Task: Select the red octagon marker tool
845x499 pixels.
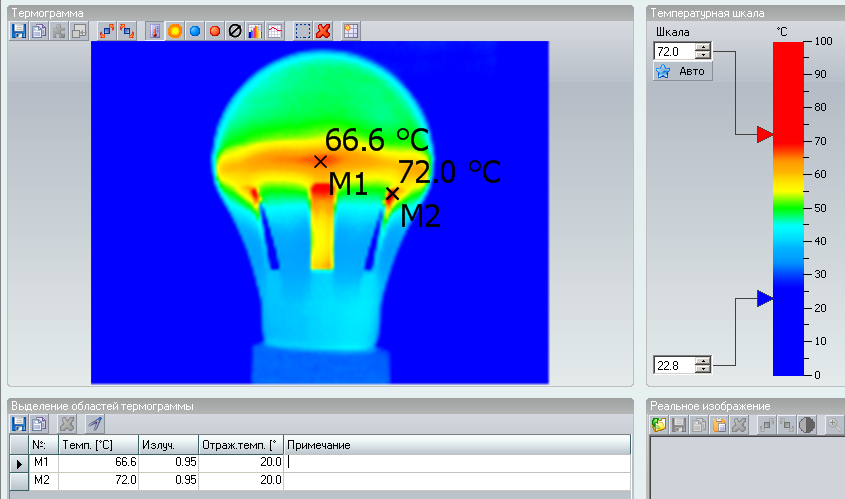Action: 214,31
